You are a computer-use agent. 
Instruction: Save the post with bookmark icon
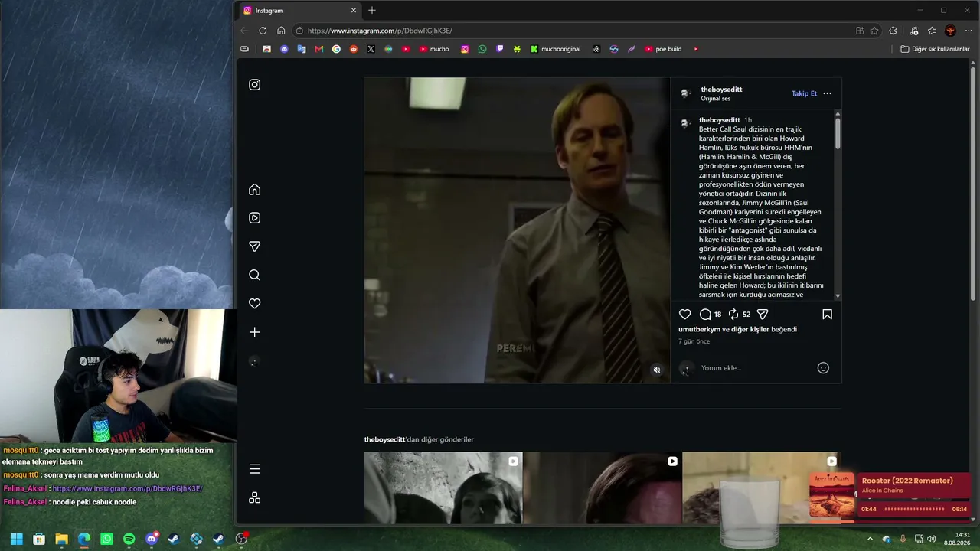tap(828, 315)
